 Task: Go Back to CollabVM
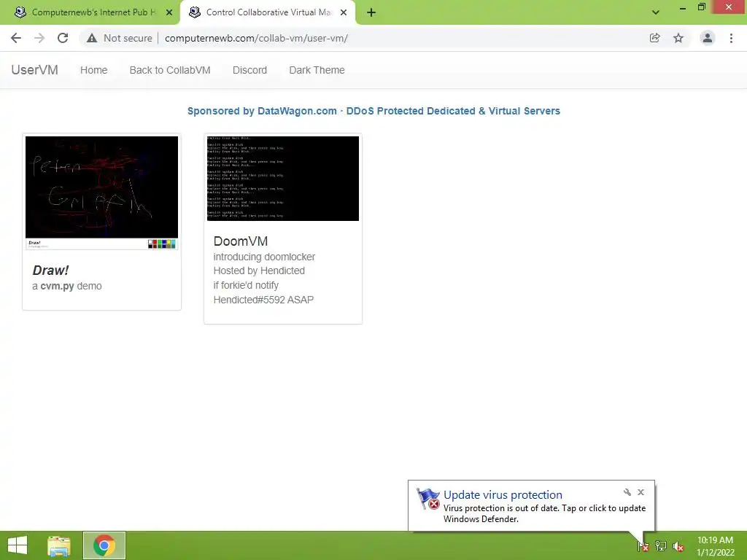(170, 70)
